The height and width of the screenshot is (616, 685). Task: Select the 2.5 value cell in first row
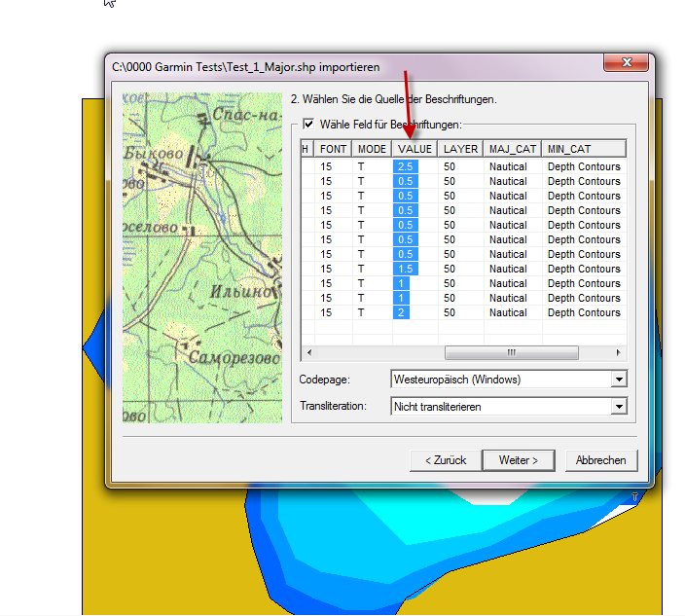(406, 166)
